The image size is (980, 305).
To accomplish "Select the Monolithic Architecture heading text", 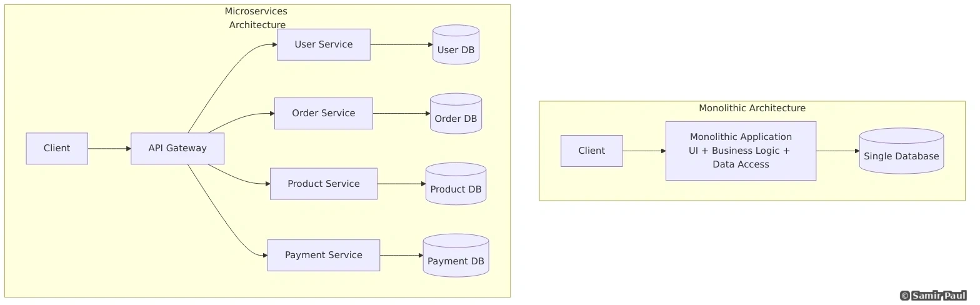I will coord(752,109).
